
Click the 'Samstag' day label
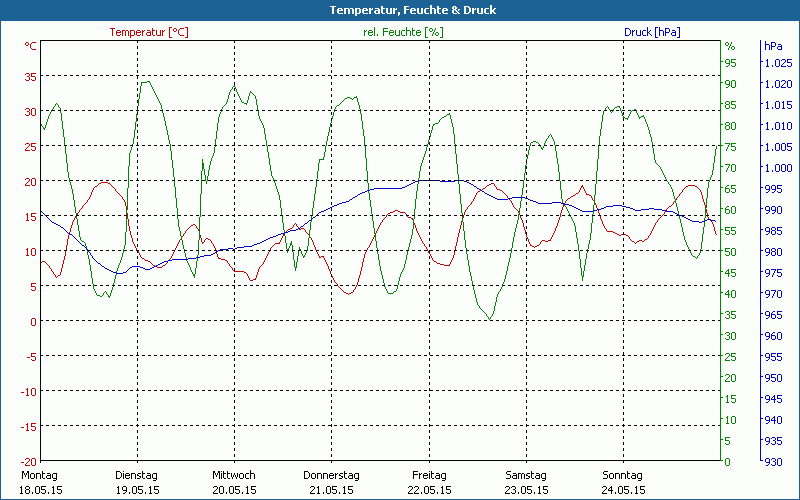[526, 475]
